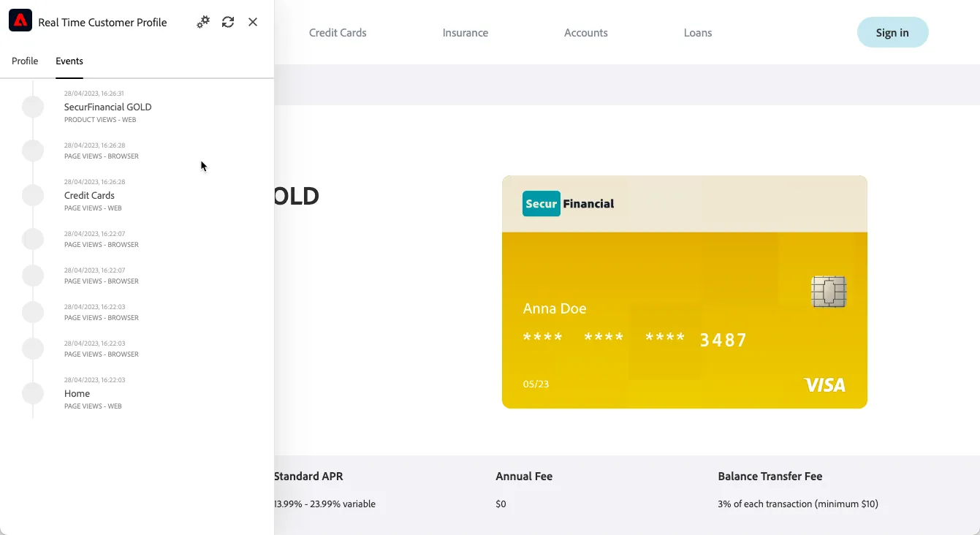Click the chip icon on the gold card
Image resolution: width=980 pixels, height=535 pixels.
click(829, 292)
